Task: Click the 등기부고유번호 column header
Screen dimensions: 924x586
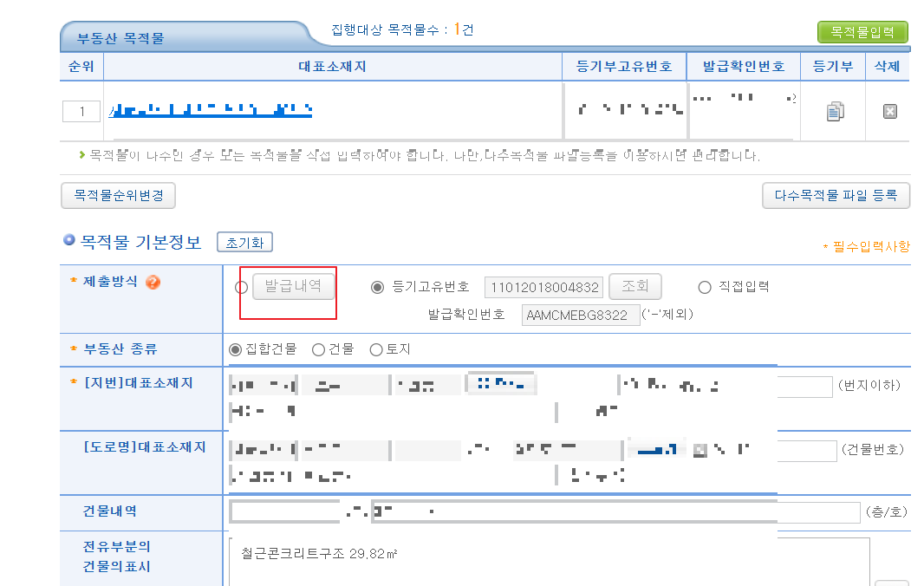Action: pyautogui.click(x=624, y=67)
